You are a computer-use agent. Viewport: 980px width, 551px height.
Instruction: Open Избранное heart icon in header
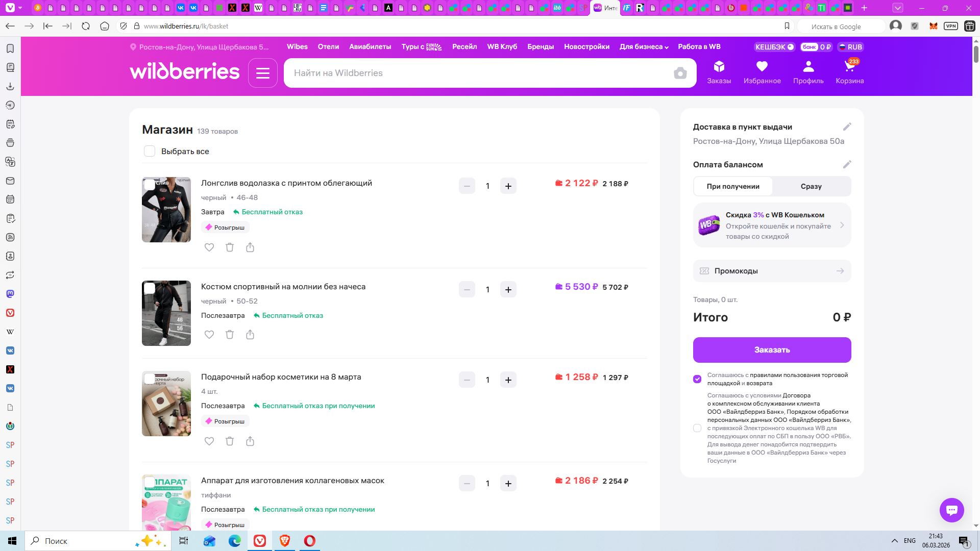tap(762, 67)
